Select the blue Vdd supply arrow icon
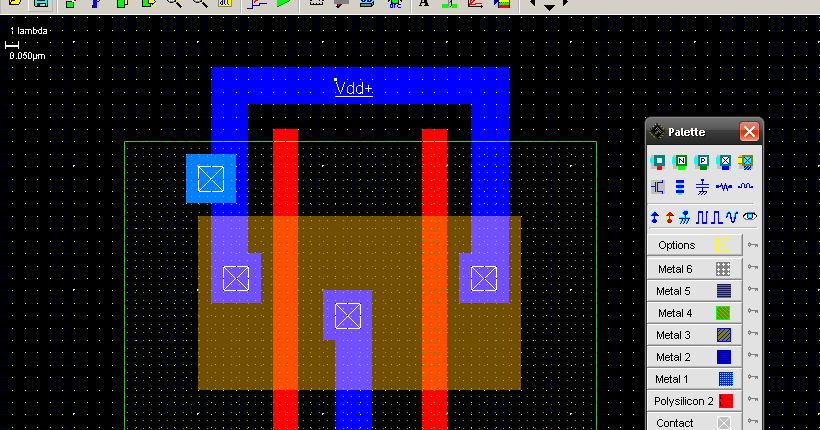This screenshot has height=430, width=820. click(654, 217)
